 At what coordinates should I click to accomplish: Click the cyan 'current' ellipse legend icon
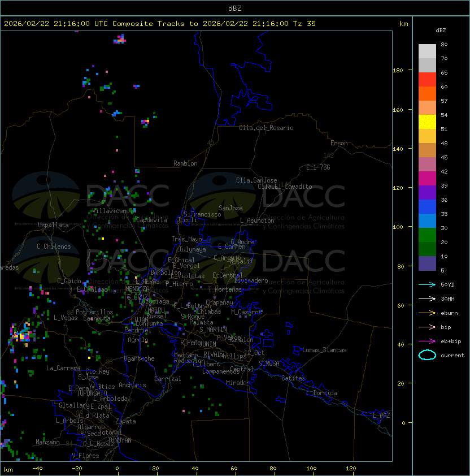coord(427,355)
